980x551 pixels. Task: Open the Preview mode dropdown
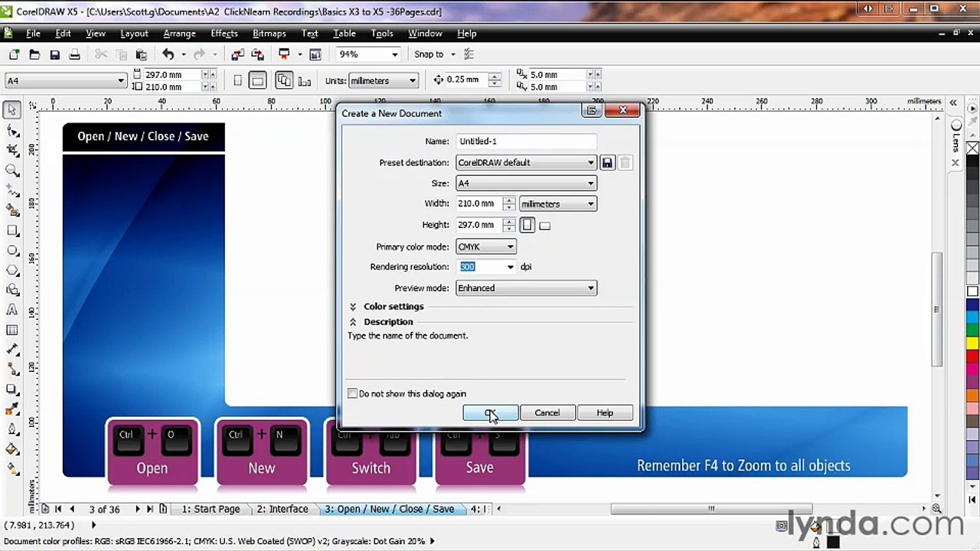(526, 288)
